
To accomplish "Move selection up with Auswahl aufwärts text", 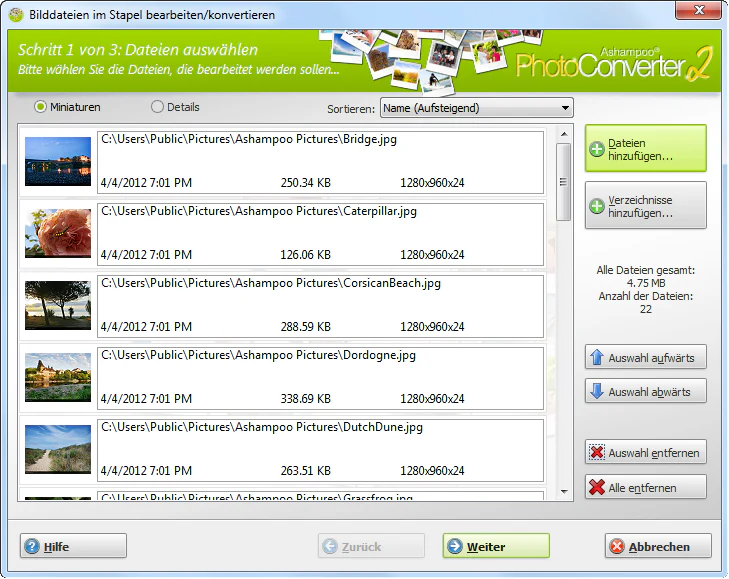I will 651,358.
